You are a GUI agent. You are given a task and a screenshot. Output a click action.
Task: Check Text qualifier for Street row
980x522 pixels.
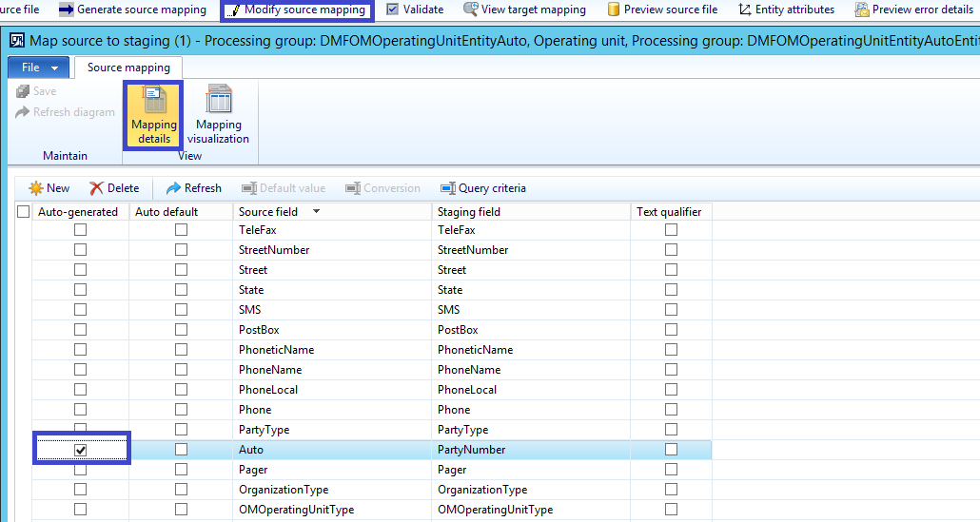(672, 270)
